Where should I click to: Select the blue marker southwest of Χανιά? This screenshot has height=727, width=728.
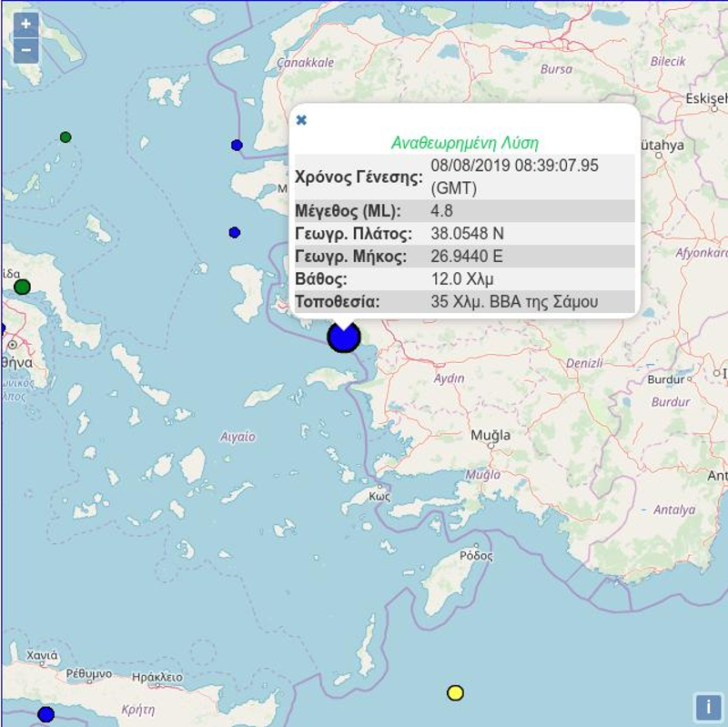[46, 714]
